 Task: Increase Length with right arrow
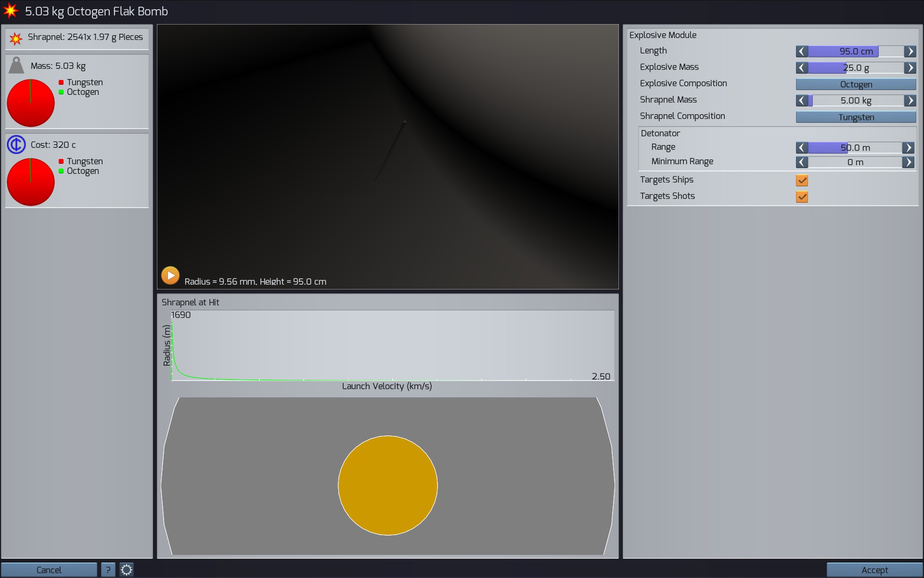click(910, 52)
